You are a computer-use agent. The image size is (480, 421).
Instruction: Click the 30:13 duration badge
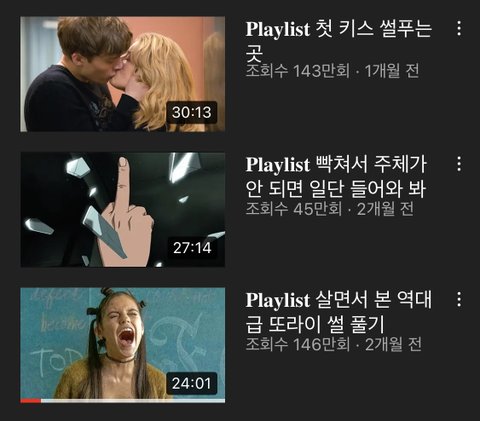[192, 112]
